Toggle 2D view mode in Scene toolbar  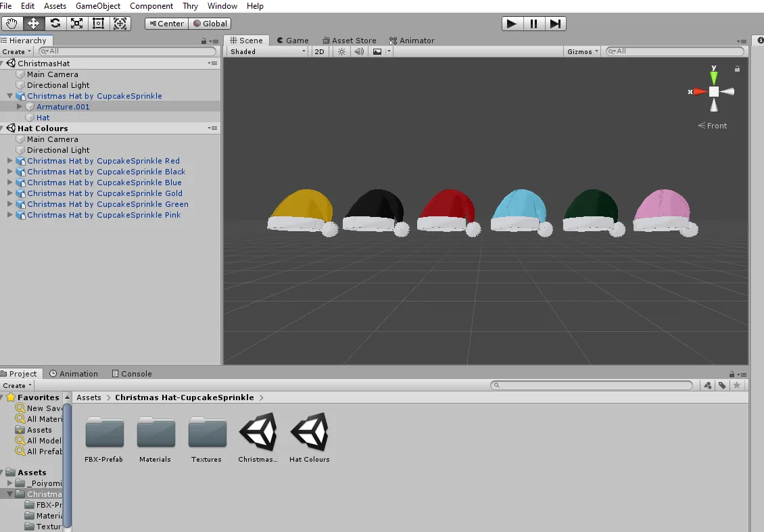tap(319, 51)
